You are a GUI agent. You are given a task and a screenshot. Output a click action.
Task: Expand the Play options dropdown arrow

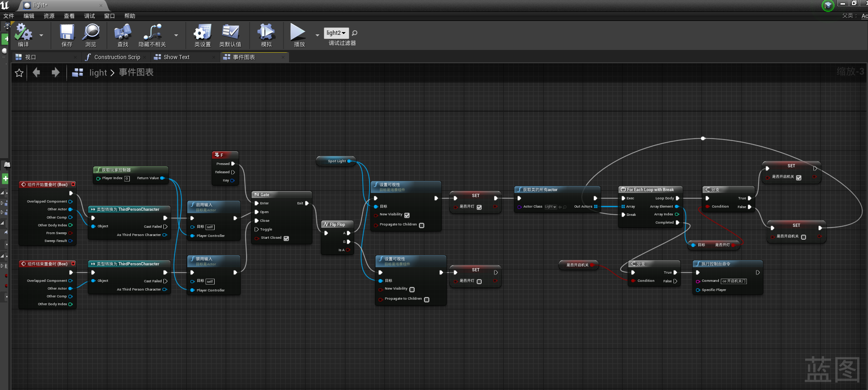click(317, 35)
